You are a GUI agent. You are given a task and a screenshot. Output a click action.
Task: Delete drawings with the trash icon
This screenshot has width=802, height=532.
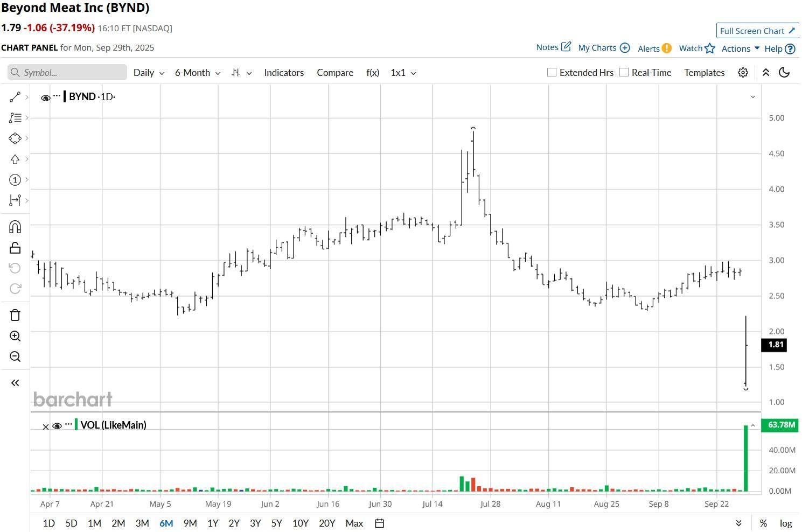coord(15,315)
